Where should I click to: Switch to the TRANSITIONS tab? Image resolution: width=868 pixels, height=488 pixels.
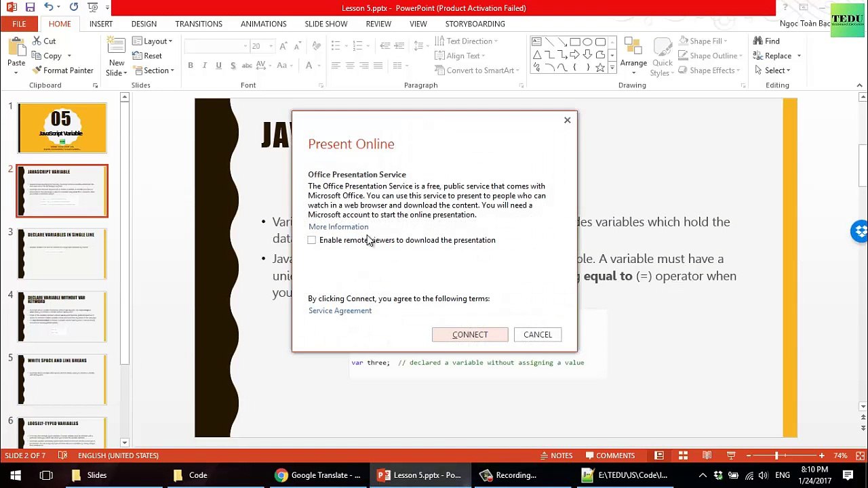[x=199, y=24]
